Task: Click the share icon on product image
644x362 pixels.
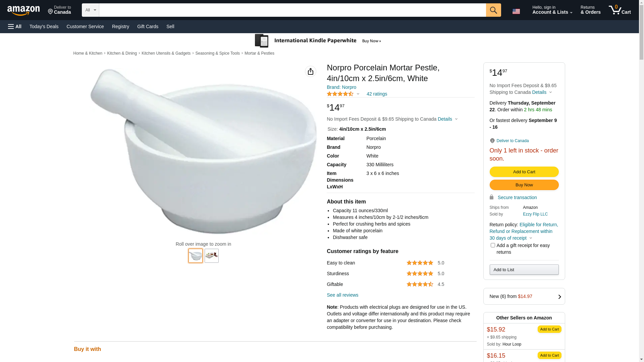Action: point(310,71)
